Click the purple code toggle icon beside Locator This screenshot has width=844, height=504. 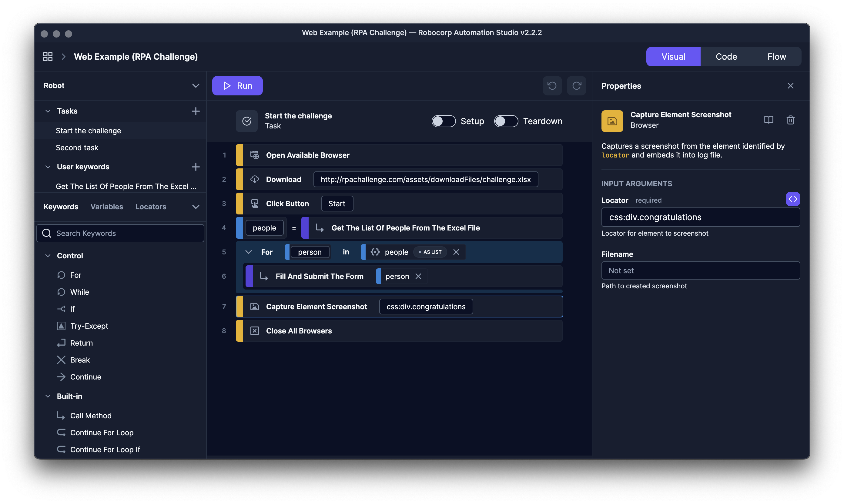792,199
